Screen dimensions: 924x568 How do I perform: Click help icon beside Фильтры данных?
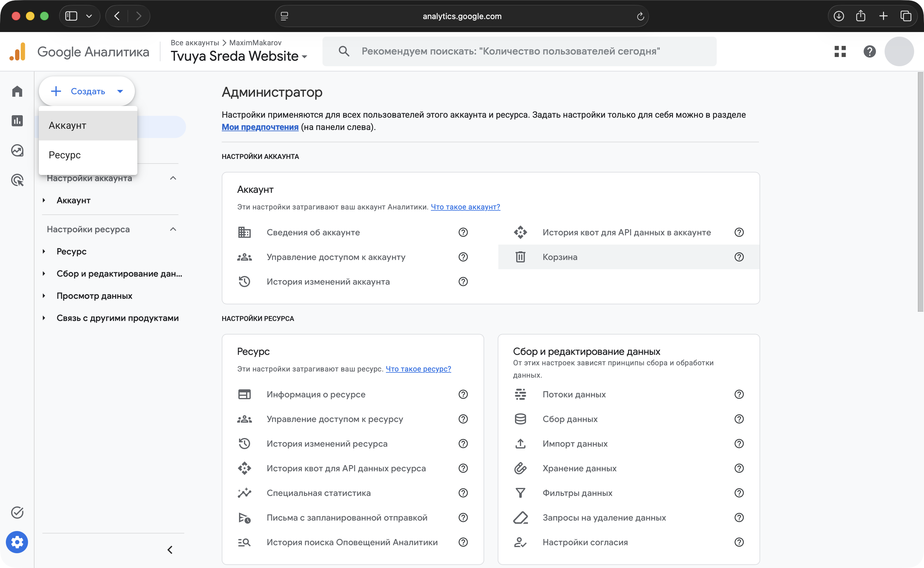(739, 493)
